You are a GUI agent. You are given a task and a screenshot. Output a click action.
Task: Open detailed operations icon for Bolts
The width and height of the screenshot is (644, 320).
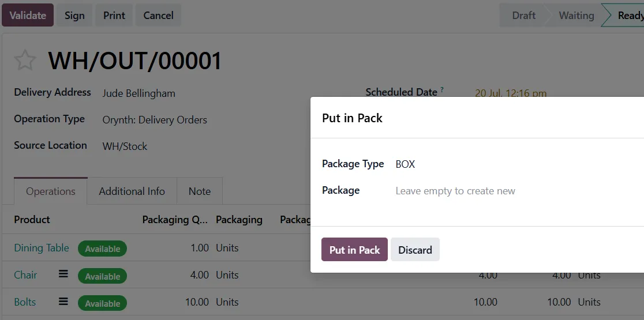coord(63,302)
